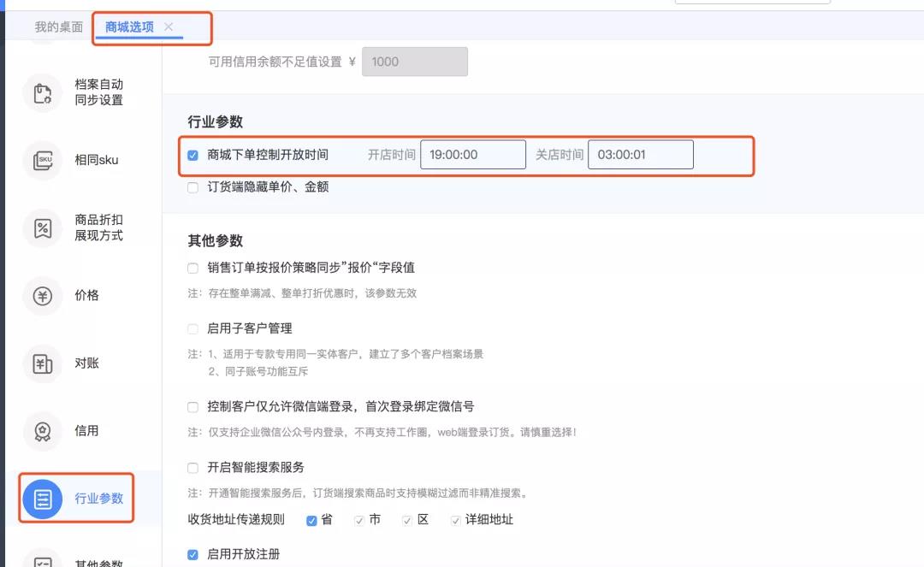Select the highlighted 行业参数 sidebar icon
This screenshot has width=924, height=567.
tap(41, 499)
